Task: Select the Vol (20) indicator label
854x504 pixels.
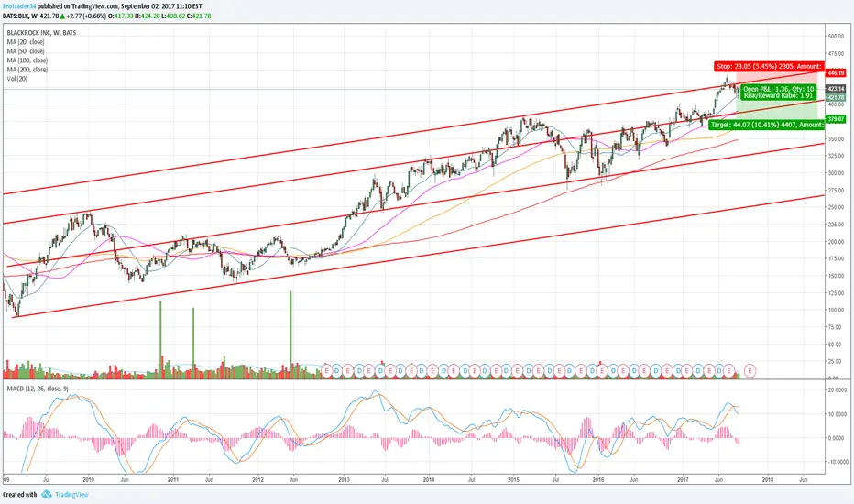Action: tap(16, 79)
